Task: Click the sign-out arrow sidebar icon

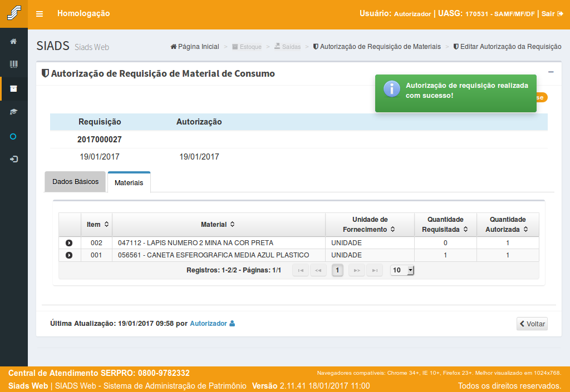Action: click(14, 159)
